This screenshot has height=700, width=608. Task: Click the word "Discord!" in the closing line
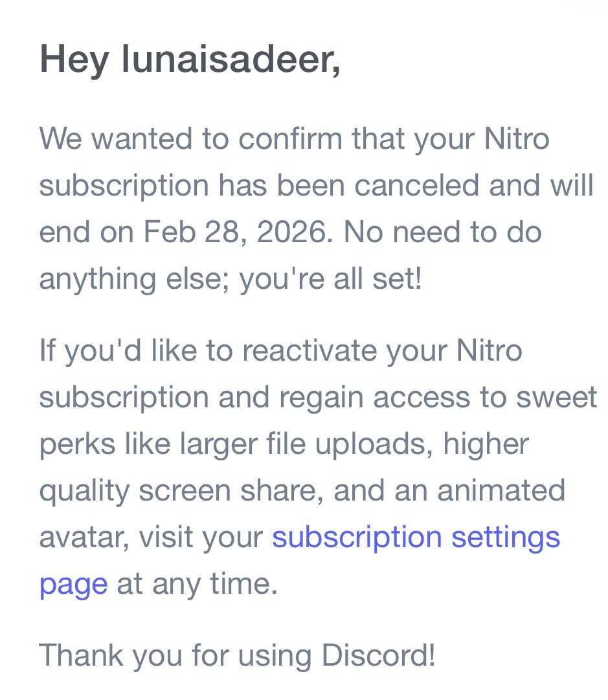point(378,655)
